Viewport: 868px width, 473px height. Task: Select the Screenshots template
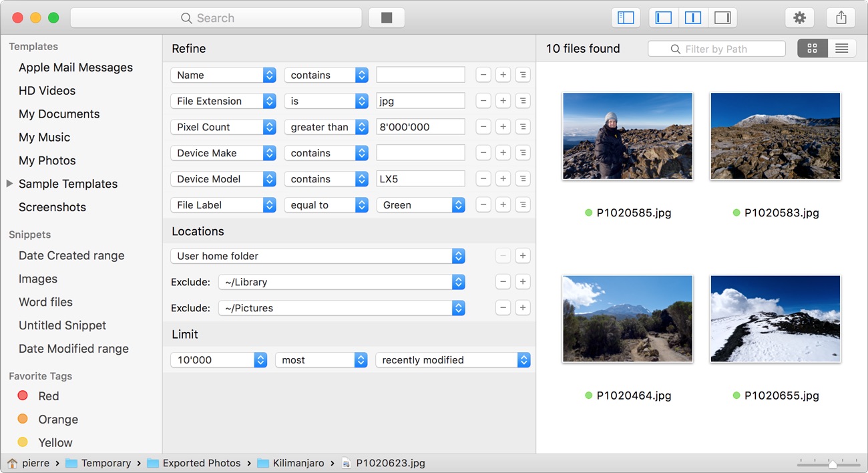coord(52,207)
